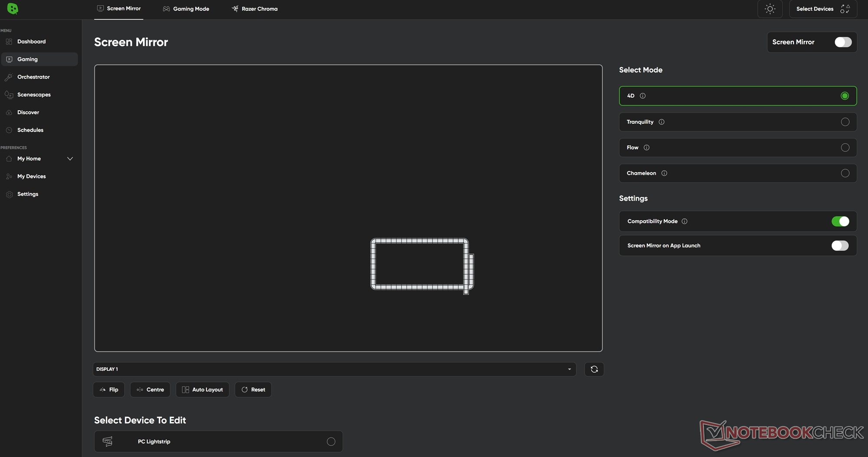Click the Select Devices shapes icon
The width and height of the screenshot is (868, 457).
point(845,9)
